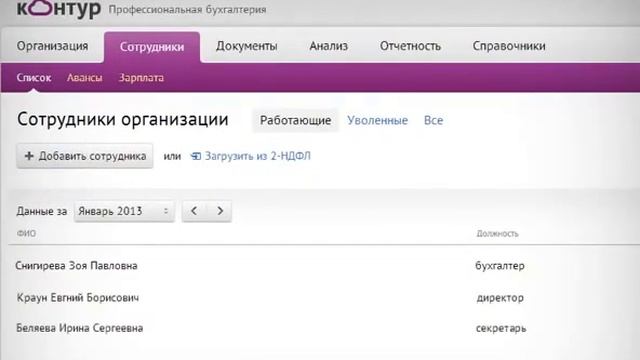This screenshot has width=640, height=360.
Task: Click the Сотрудники организации heading
Action: tap(122, 120)
